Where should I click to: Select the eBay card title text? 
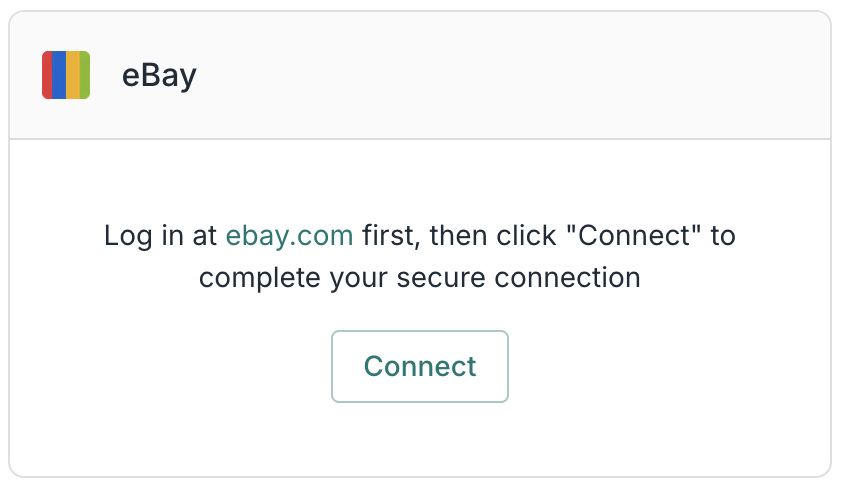click(x=159, y=76)
